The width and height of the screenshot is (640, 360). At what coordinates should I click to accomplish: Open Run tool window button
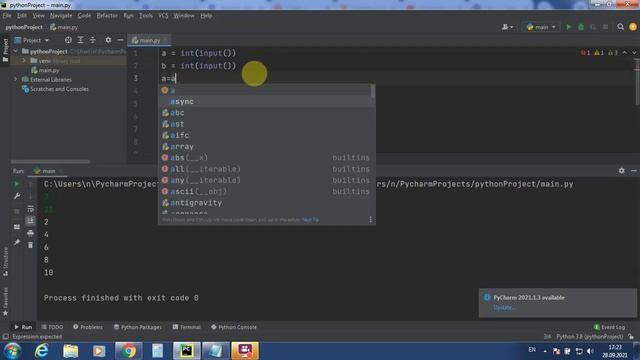point(23,327)
